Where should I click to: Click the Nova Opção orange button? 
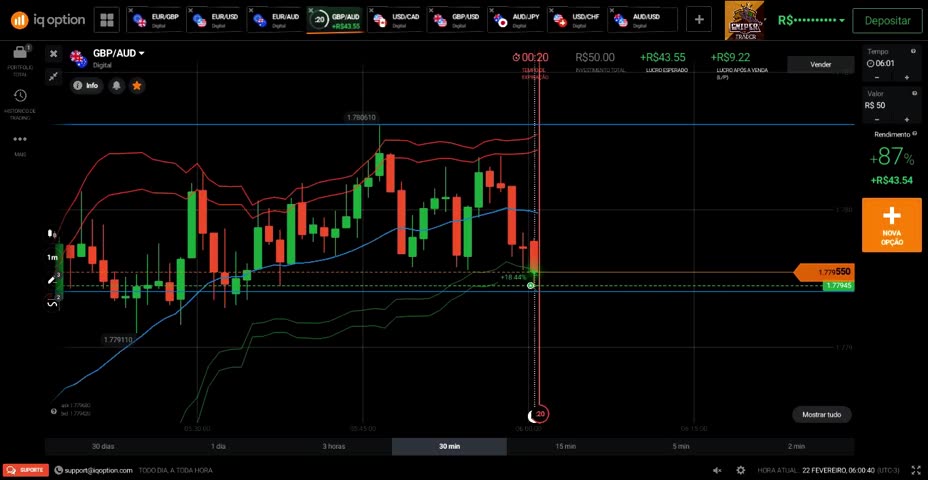pyautogui.click(x=891, y=225)
